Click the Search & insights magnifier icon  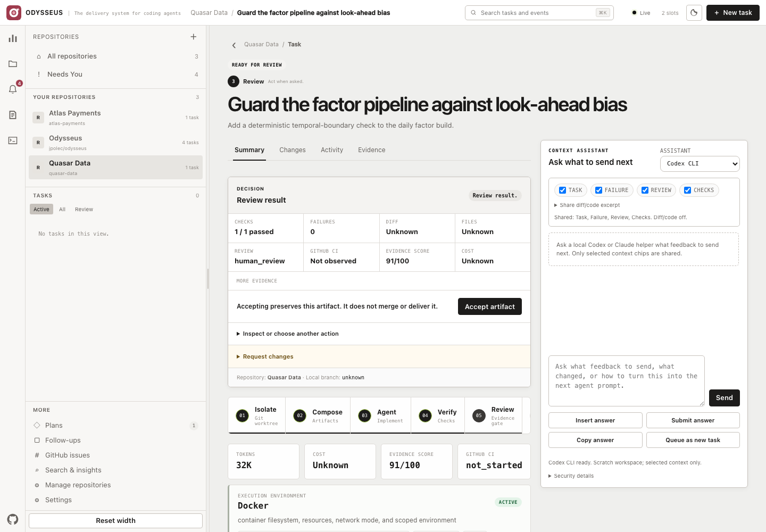point(37,470)
